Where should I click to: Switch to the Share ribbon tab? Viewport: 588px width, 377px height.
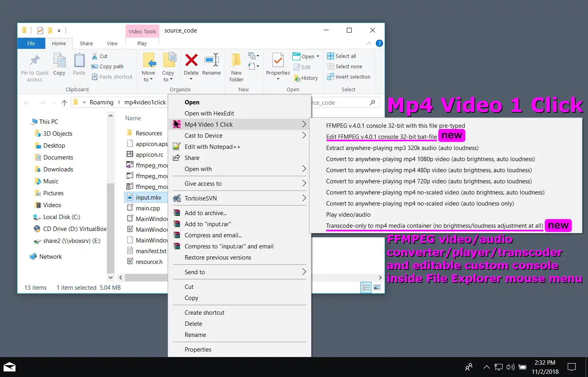tap(86, 44)
